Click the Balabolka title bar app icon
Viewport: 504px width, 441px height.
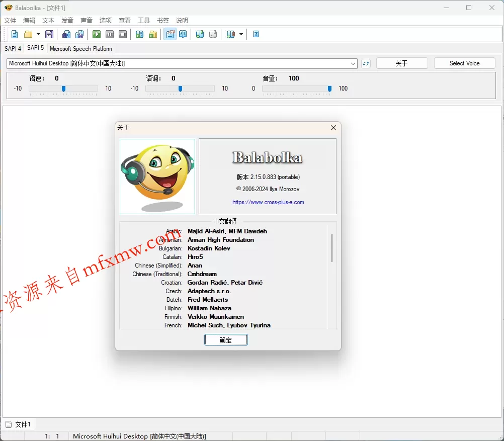coord(9,8)
